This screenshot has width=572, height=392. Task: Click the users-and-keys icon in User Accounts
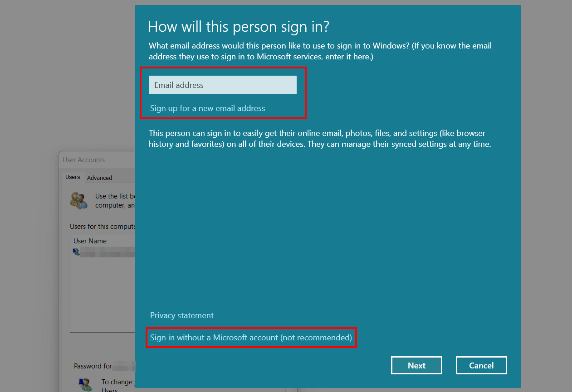click(79, 200)
